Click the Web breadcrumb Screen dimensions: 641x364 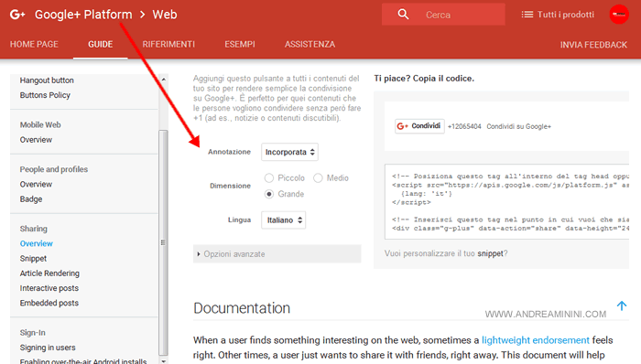point(165,15)
